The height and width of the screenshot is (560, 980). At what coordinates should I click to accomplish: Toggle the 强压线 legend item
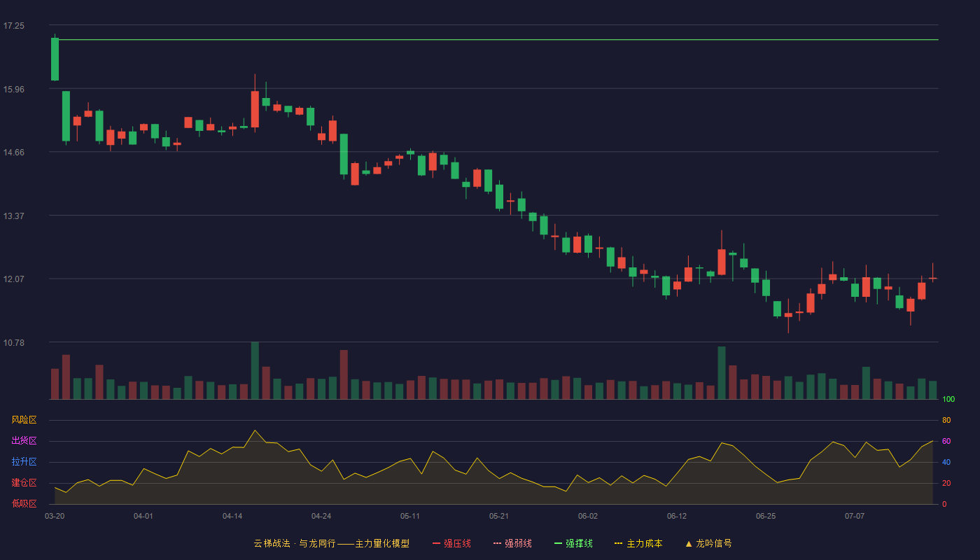tap(451, 543)
